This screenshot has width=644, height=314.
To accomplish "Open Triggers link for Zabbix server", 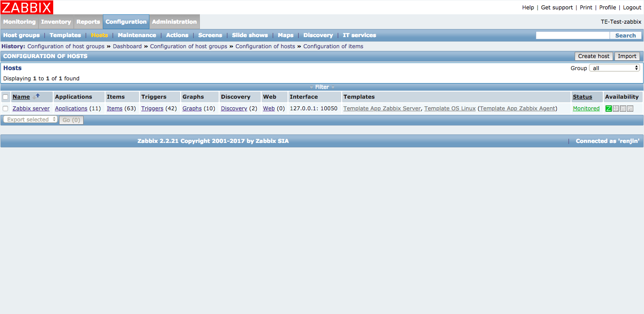I will click(x=152, y=109).
